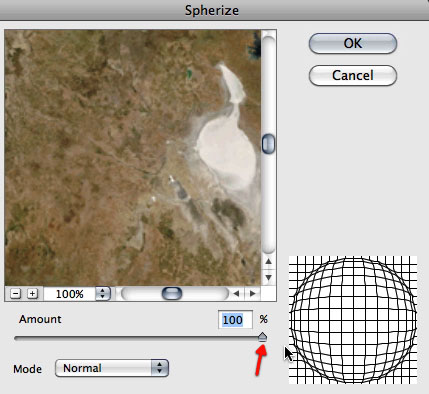The width and height of the screenshot is (429, 394).
Task: Click the Spherize dialog title bar text
Action: coord(212,10)
